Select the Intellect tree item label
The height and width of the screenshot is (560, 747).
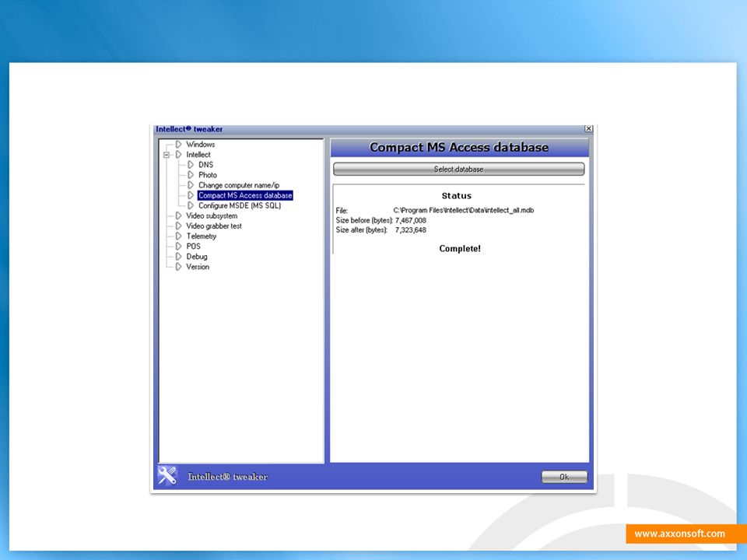click(198, 155)
